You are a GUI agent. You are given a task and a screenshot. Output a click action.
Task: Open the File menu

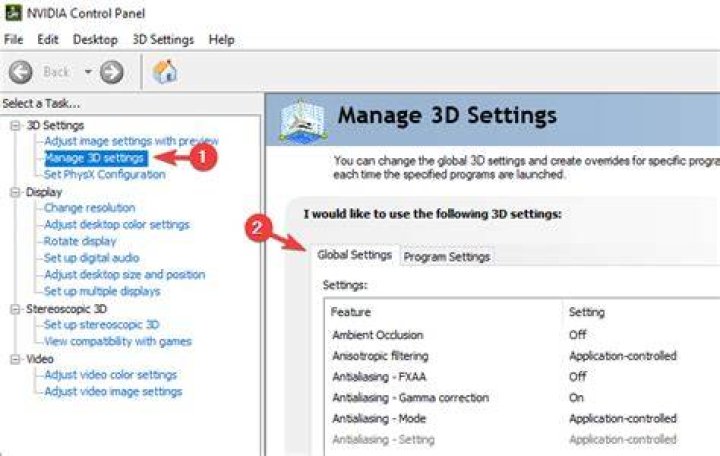[13, 40]
